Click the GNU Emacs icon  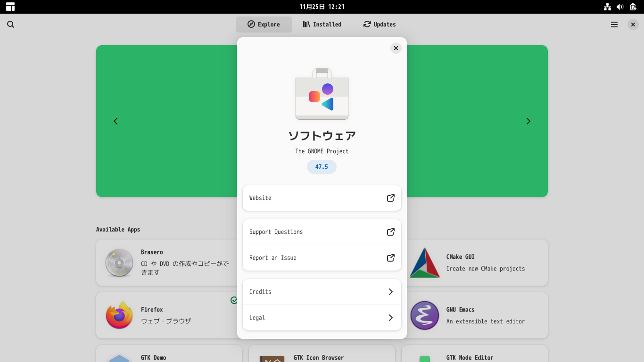tap(424, 315)
